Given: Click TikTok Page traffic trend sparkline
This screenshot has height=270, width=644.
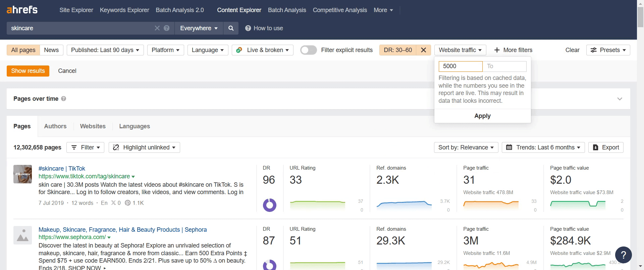Looking at the screenshot, I should pos(491,205).
